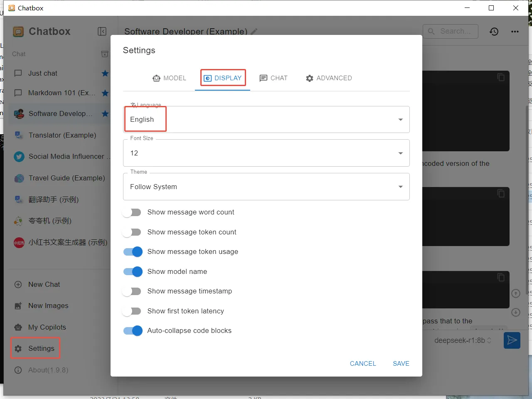Open the Language dropdown showing English
The height and width of the screenshot is (399, 532).
(266, 119)
